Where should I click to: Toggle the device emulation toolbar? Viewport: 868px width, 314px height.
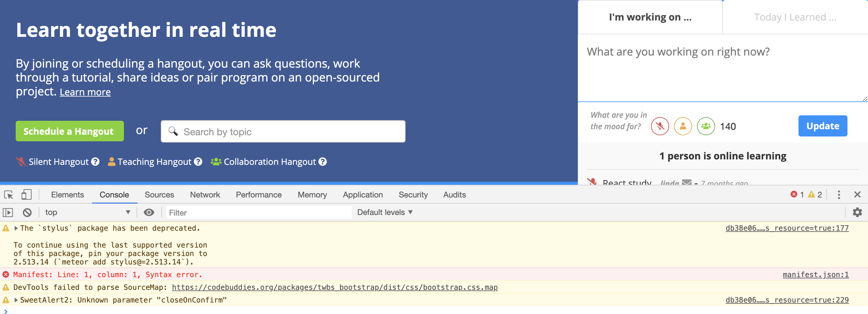coord(26,194)
